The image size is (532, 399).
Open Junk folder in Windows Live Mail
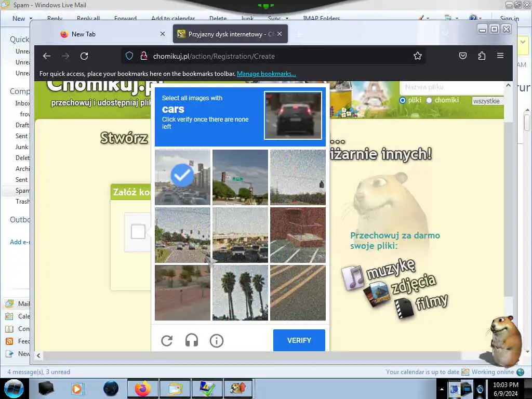point(22,147)
